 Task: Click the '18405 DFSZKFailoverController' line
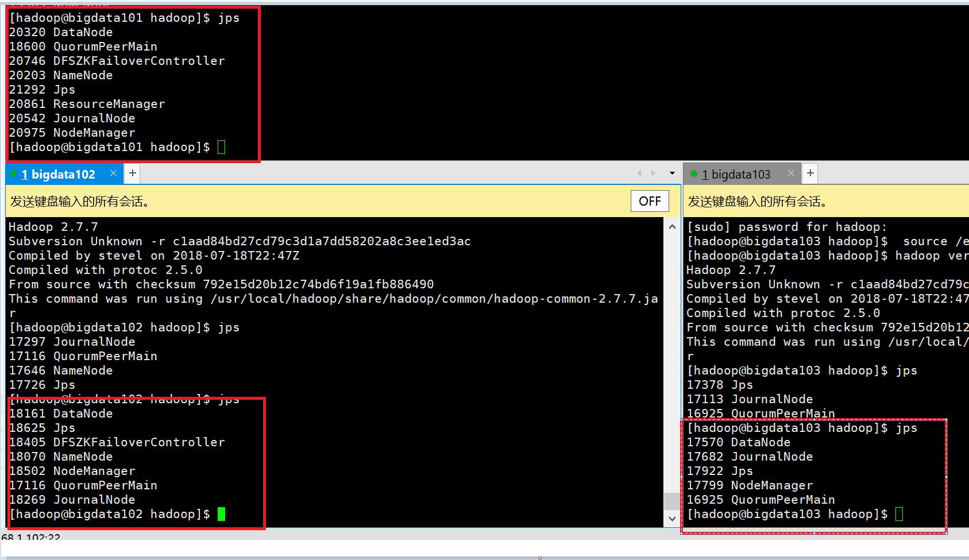117,442
